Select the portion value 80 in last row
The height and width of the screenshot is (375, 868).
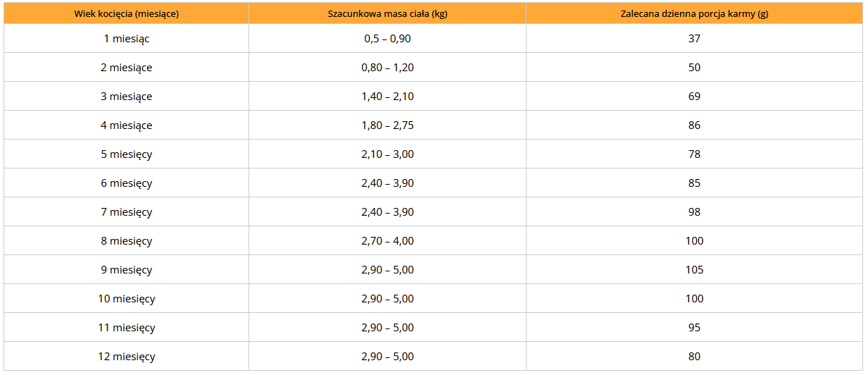pos(694,357)
